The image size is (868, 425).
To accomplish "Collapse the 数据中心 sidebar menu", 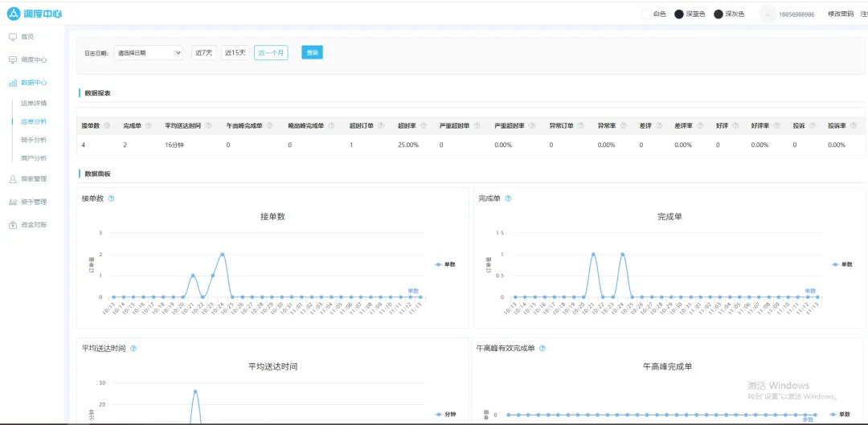I will (33, 83).
